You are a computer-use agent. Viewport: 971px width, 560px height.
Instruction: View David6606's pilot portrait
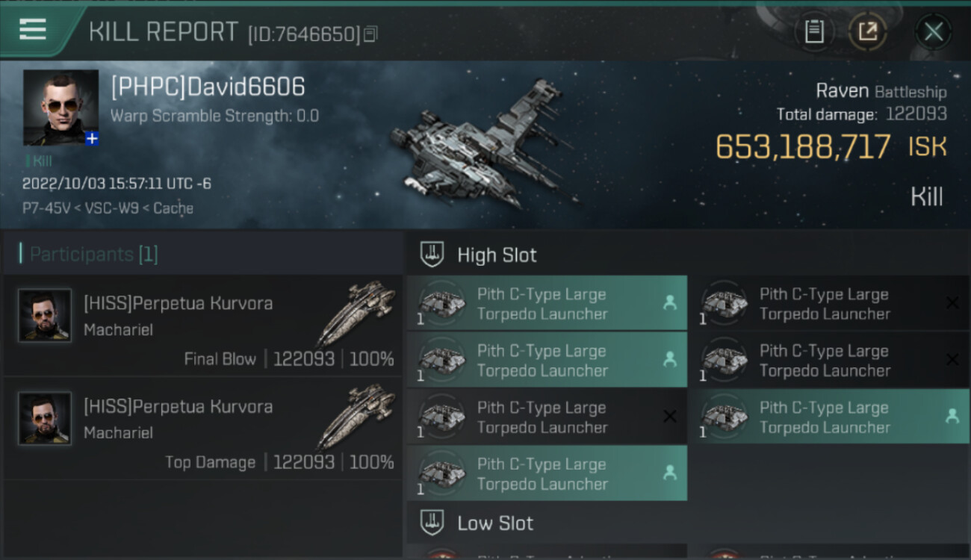click(x=61, y=108)
